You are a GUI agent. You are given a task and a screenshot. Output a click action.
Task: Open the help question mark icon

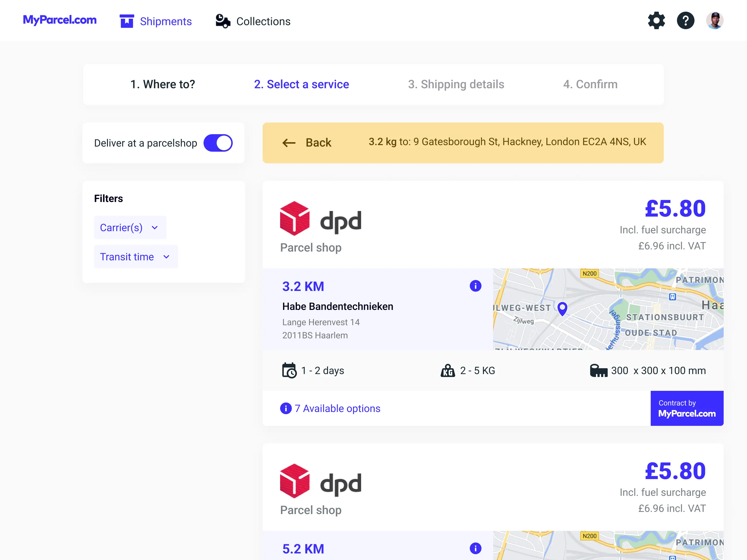(685, 21)
